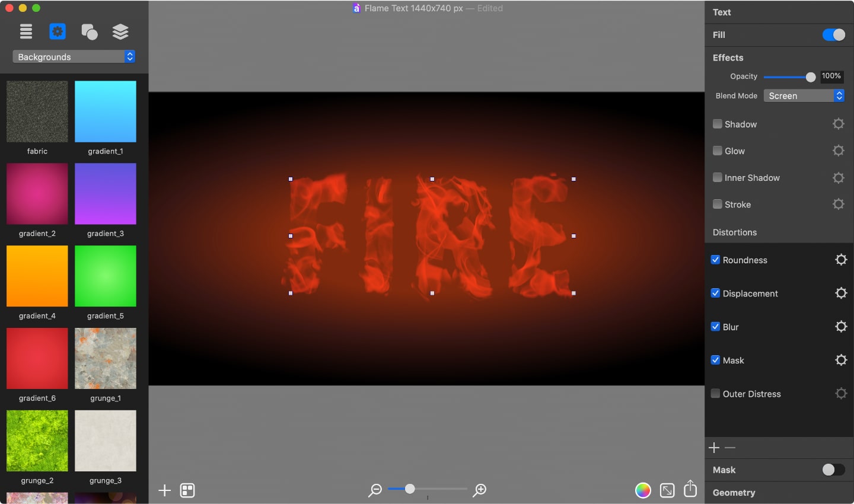Open the Backgrounds category dropdown
This screenshot has height=504, width=854.
(72, 56)
